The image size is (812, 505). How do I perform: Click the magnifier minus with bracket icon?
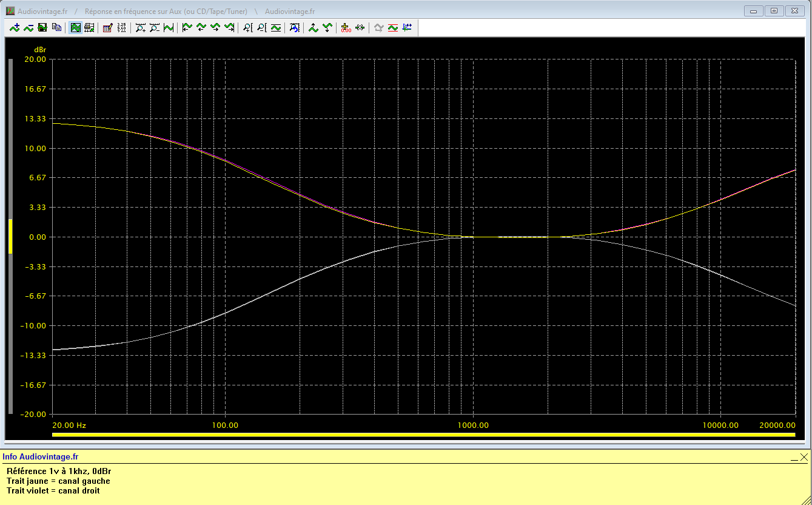pos(262,27)
